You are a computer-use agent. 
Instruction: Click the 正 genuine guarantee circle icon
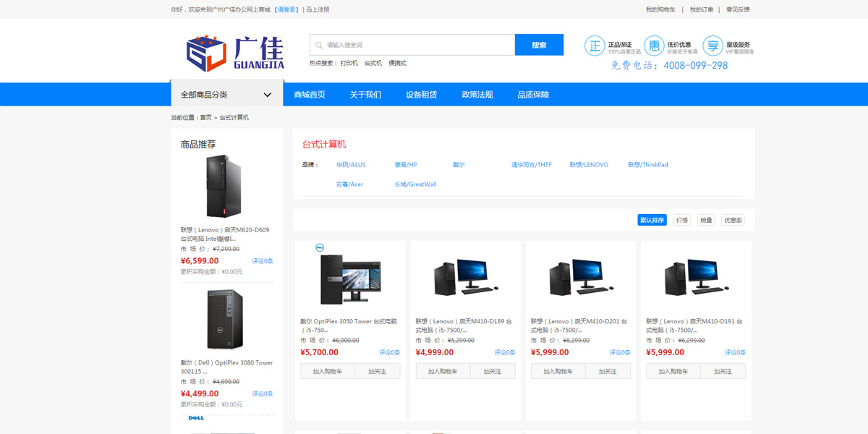[x=595, y=46]
